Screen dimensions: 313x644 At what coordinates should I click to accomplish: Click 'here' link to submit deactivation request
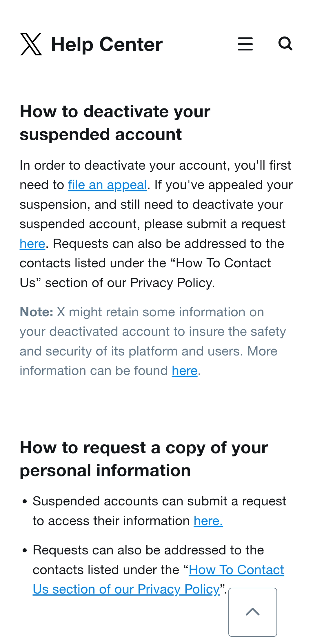click(x=32, y=244)
